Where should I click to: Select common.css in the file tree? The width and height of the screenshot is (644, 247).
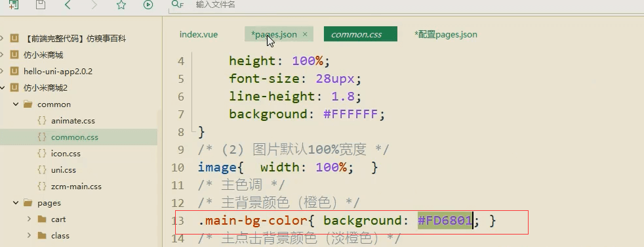(75, 137)
